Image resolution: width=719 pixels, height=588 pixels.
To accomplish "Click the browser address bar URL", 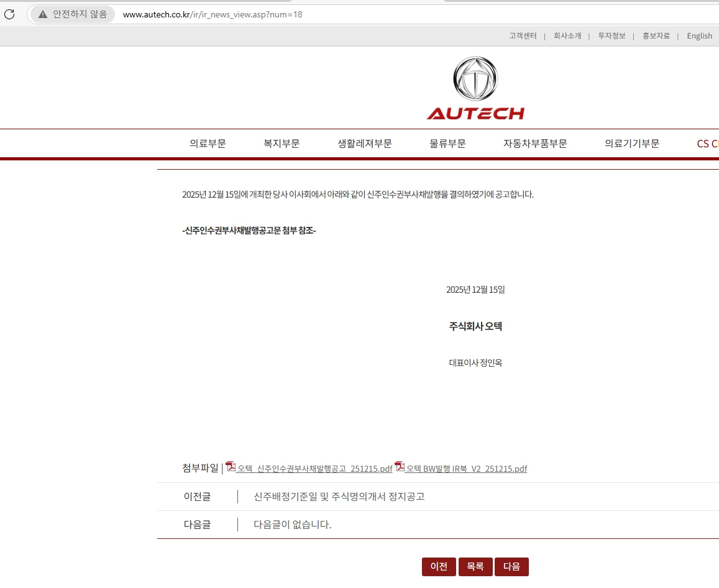I will tap(213, 14).
